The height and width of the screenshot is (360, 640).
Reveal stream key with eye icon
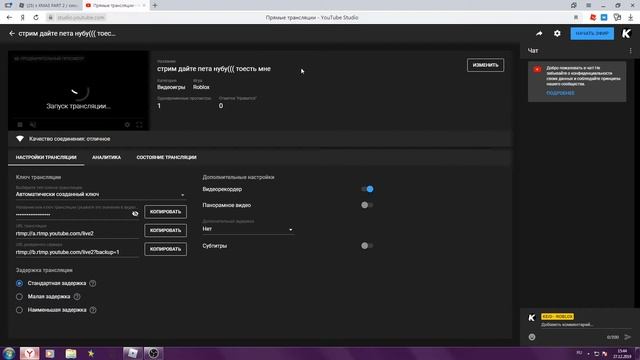pos(135,213)
